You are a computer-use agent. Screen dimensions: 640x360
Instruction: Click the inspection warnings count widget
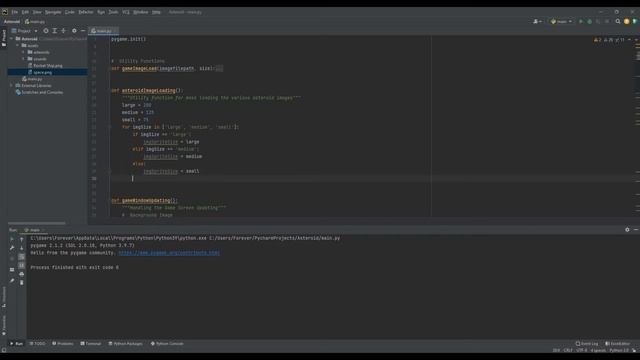tap(609, 40)
